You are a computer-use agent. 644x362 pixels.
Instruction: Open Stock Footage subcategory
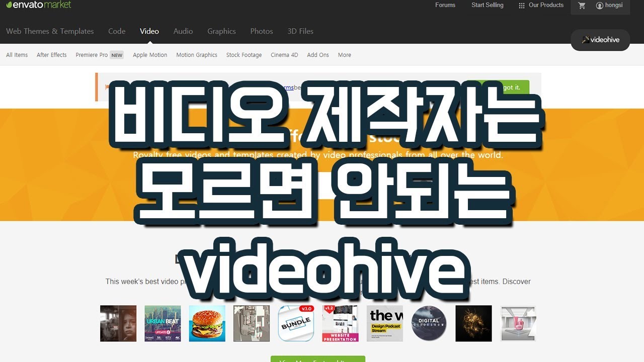[x=244, y=55]
